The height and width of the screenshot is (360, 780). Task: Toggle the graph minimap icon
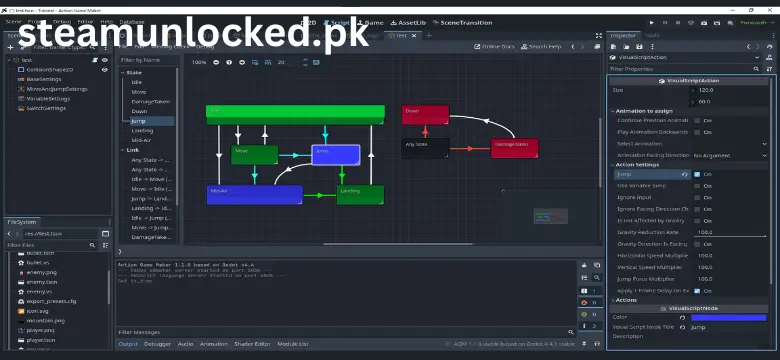(316, 63)
